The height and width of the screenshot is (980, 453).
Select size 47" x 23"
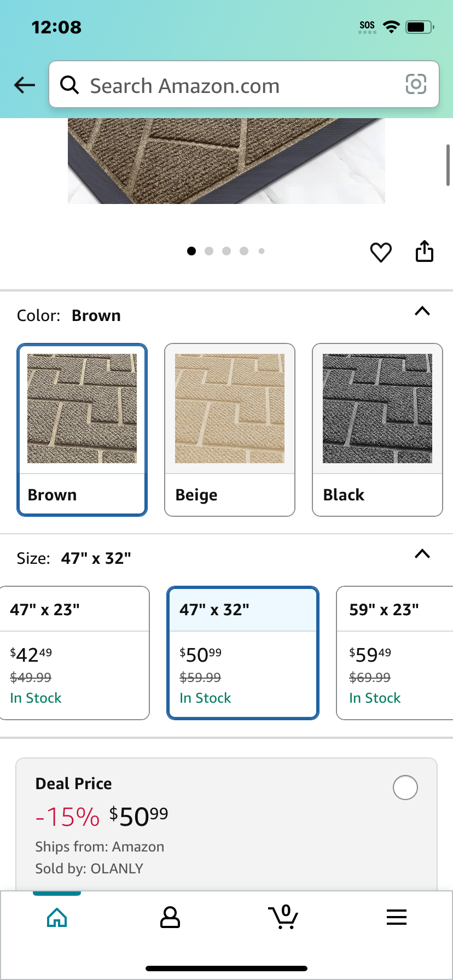click(74, 653)
